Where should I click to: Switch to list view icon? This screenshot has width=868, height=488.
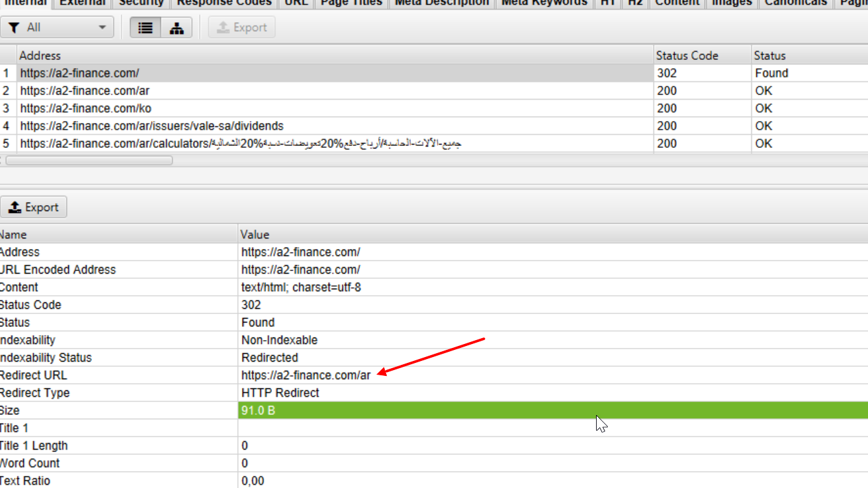[x=145, y=27]
